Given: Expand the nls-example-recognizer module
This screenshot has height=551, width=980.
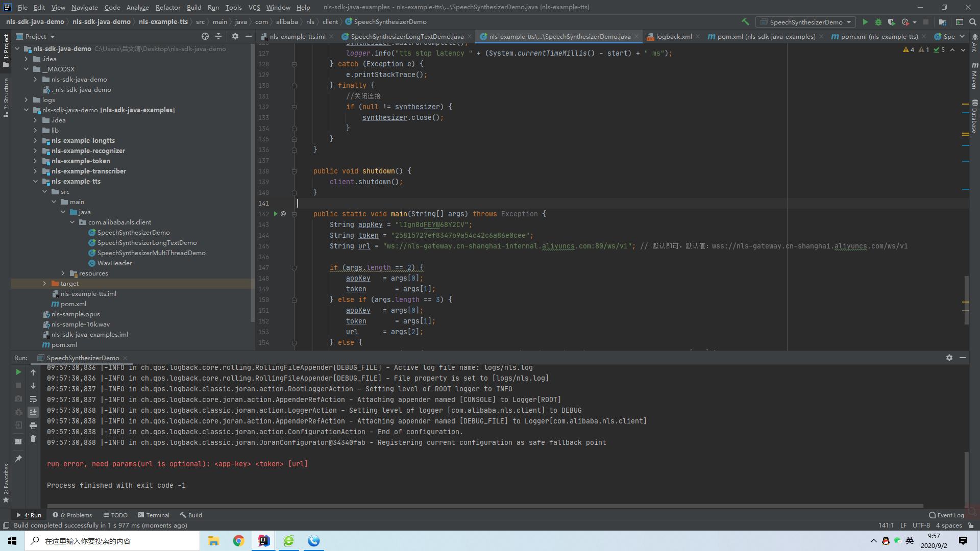Looking at the screenshot, I should 35,151.
